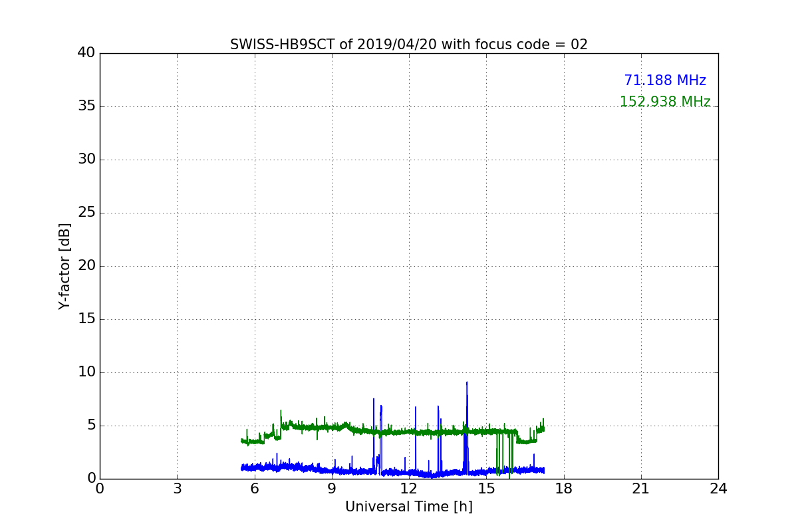The height and width of the screenshot is (532, 798).
Task: Click the y-axis tick label 30
Action: click(86, 160)
